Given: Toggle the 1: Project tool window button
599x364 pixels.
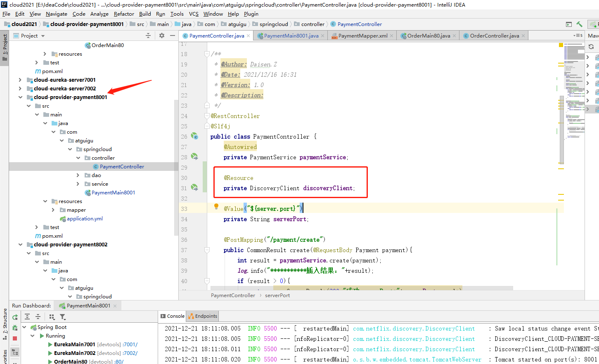Looking at the screenshot, I should click(5, 47).
